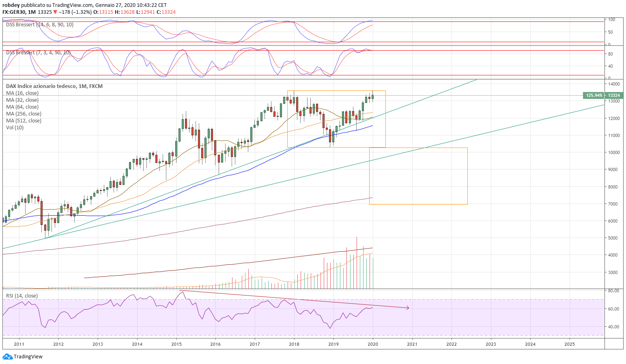Click the 14000 price scale label

click(614, 84)
